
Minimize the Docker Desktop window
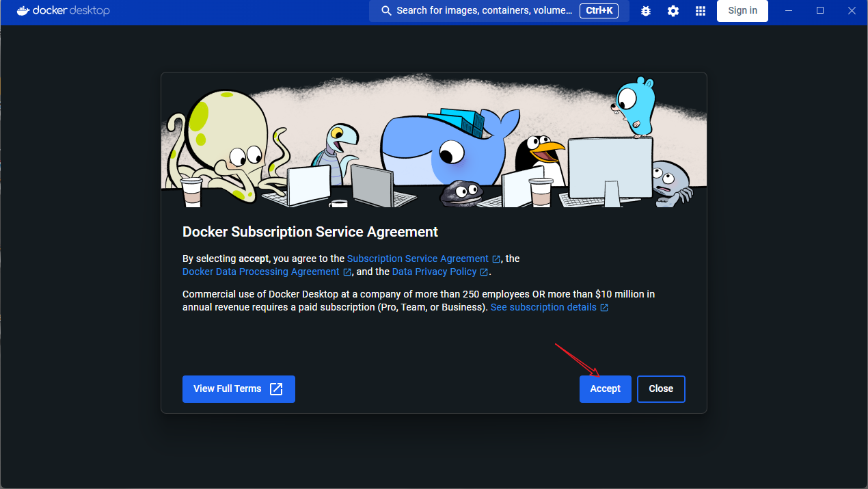pos(789,11)
